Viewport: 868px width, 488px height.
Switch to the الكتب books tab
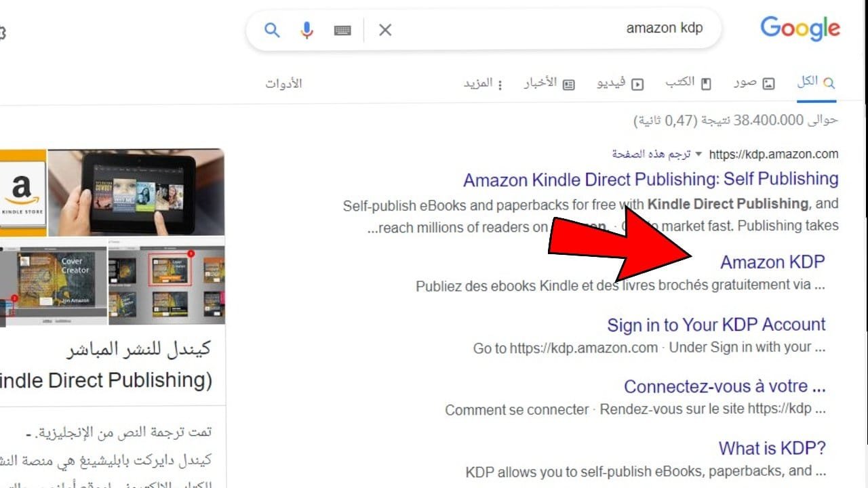pos(688,83)
